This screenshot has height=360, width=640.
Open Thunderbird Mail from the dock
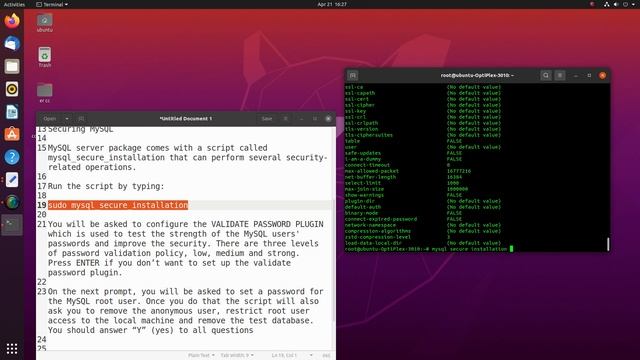12,43
